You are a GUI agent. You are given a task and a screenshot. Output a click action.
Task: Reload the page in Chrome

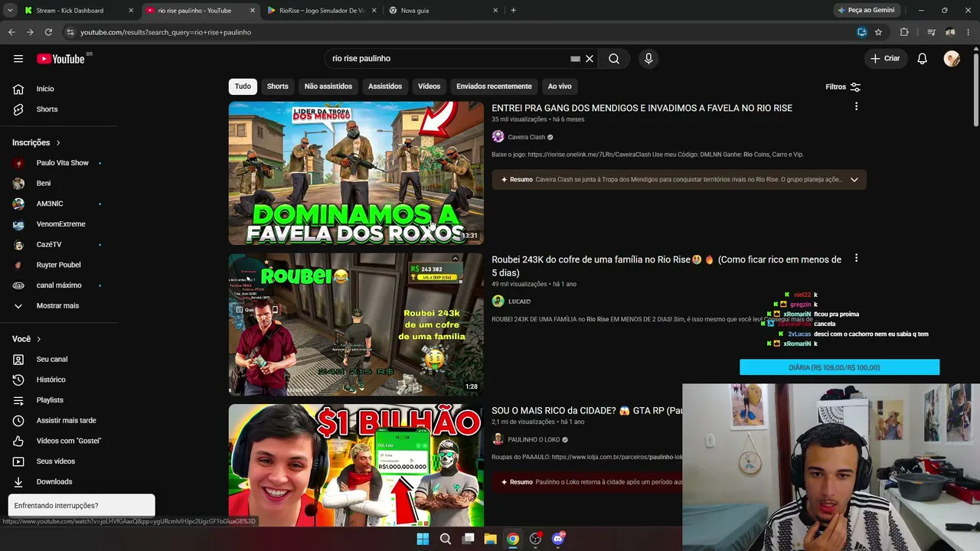(48, 32)
